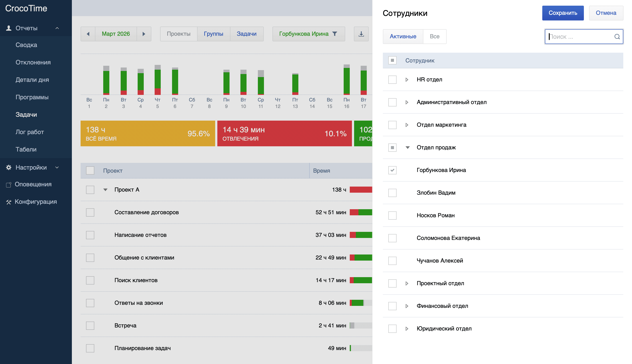Expand the Административный отдел group
The height and width of the screenshot is (364, 632).
click(407, 102)
